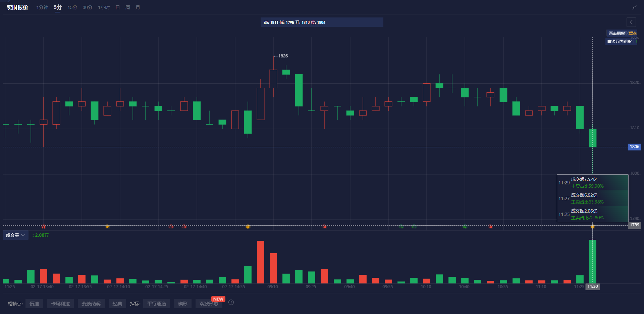Expand the right side panel with the chevron
The height and width of the screenshot is (314, 644).
click(631, 22)
